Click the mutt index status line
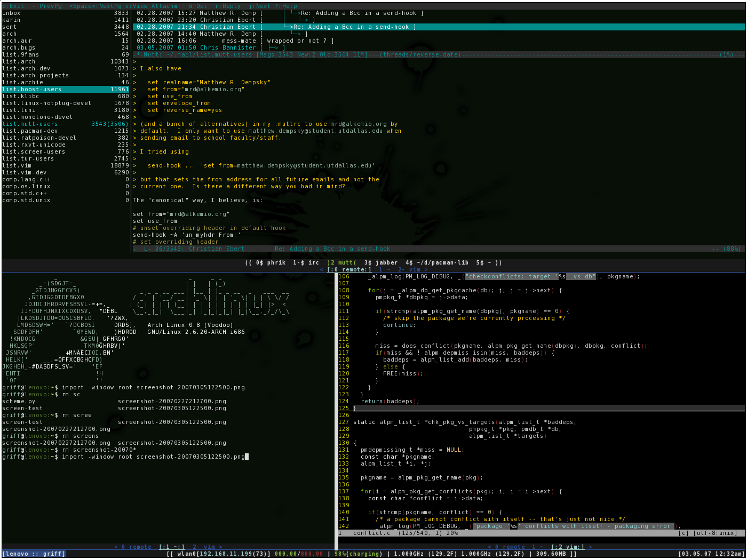The height and width of the screenshot is (560, 747). pyautogui.click(x=439, y=54)
